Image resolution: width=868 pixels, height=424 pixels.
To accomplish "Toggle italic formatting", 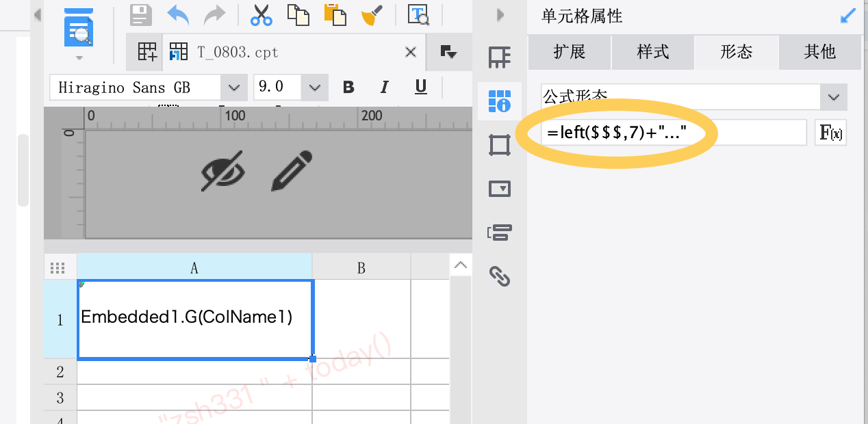I will (x=385, y=88).
